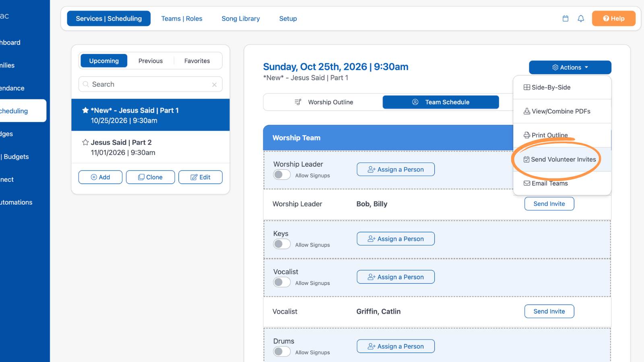This screenshot has width=644, height=362.
Task: Switch to the Favorites tab
Action: click(x=197, y=61)
